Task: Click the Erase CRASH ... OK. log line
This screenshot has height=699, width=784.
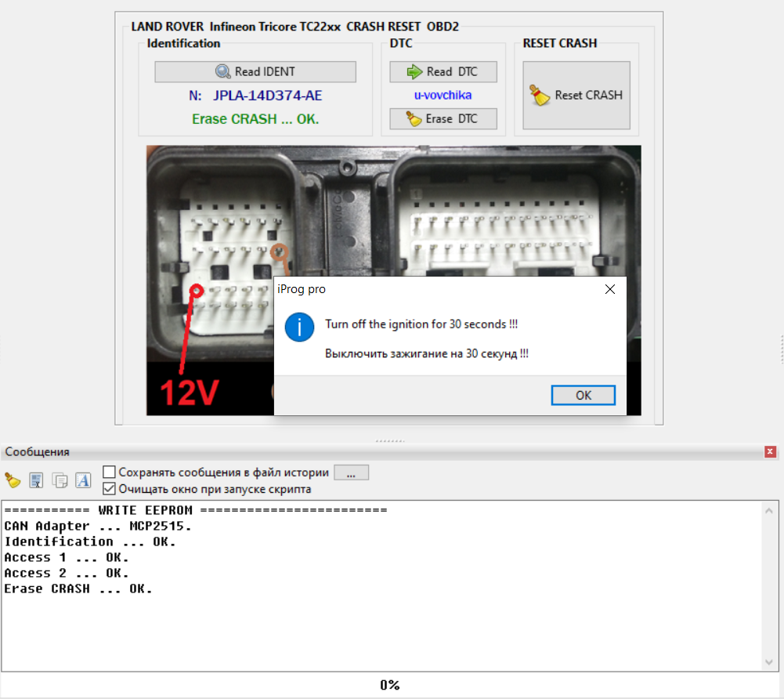Action: click(78, 589)
